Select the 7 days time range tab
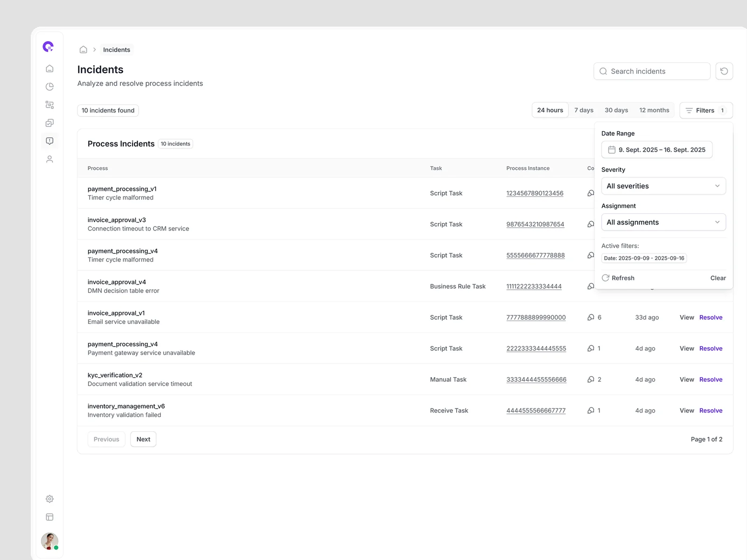Viewport: 747px width, 560px height. 584,111
